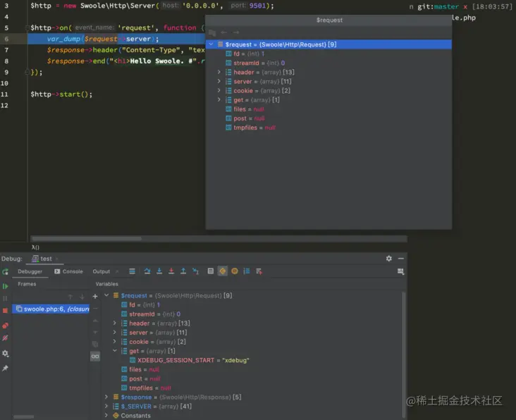Viewport: 516px width, 420px height.
Task: Go back in $request popup
Action: (x=223, y=32)
